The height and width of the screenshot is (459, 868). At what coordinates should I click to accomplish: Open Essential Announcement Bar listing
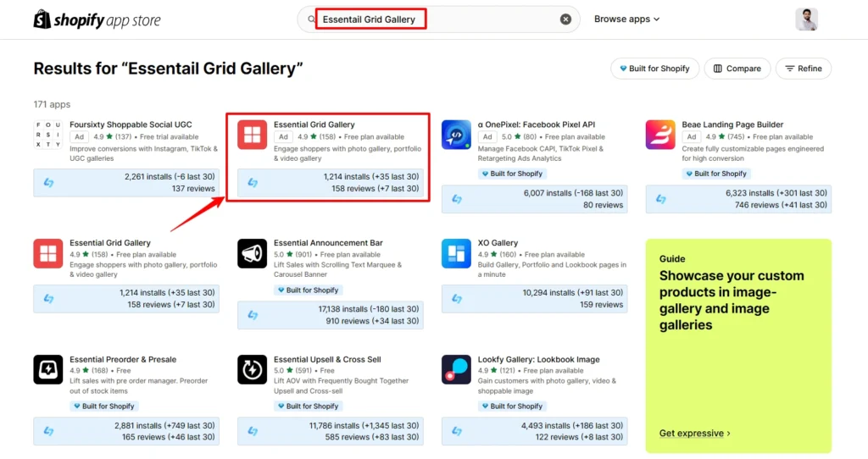[328, 243]
